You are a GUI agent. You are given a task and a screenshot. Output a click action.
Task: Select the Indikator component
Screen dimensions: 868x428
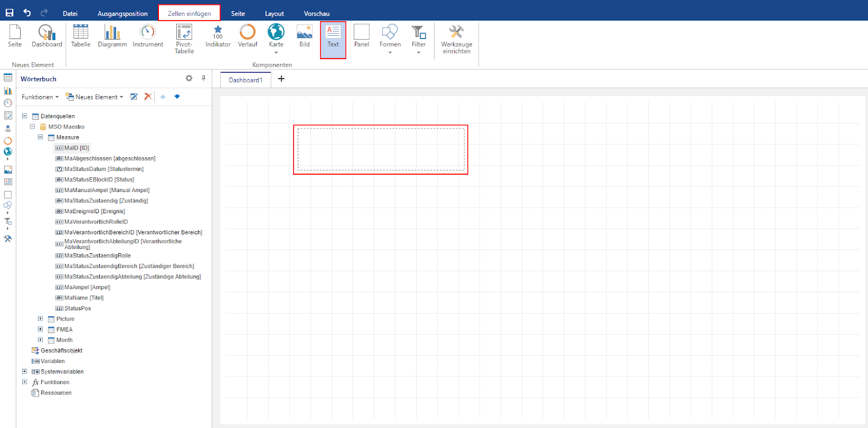(218, 36)
